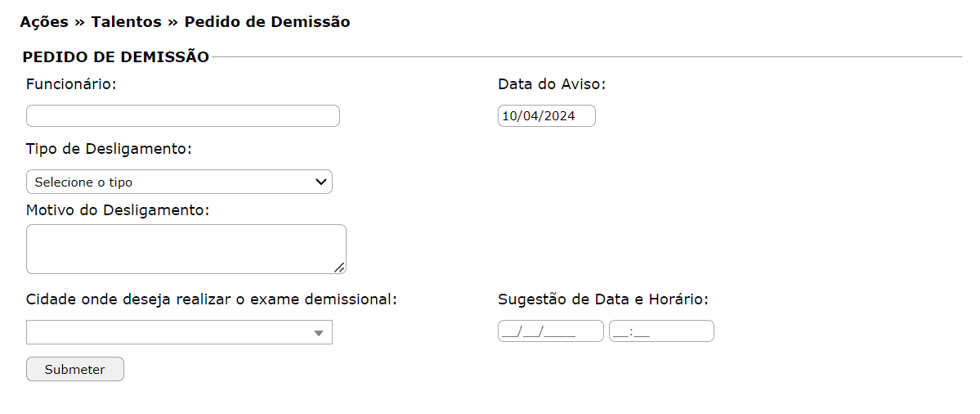The image size is (980, 414).
Task: Click the Motivo do Desligamento label
Action: (x=118, y=209)
